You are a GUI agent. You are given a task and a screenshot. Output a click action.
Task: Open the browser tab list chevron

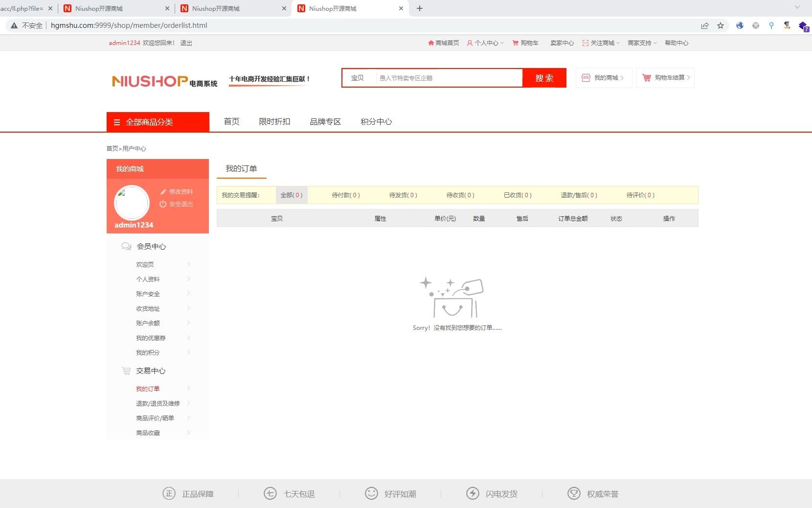click(797, 7)
